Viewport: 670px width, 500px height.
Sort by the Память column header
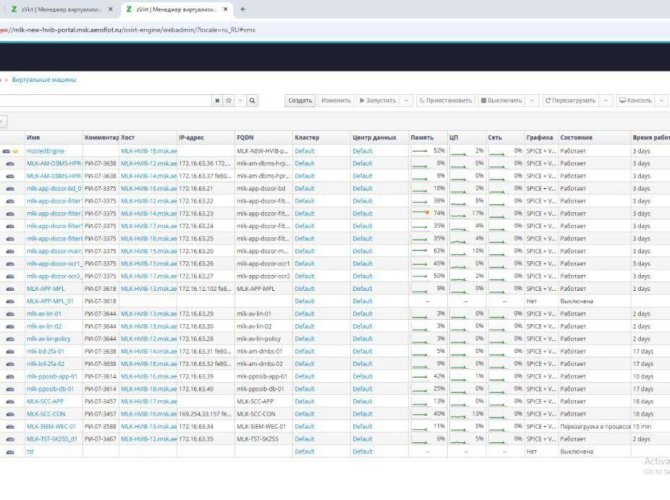pyautogui.click(x=422, y=137)
